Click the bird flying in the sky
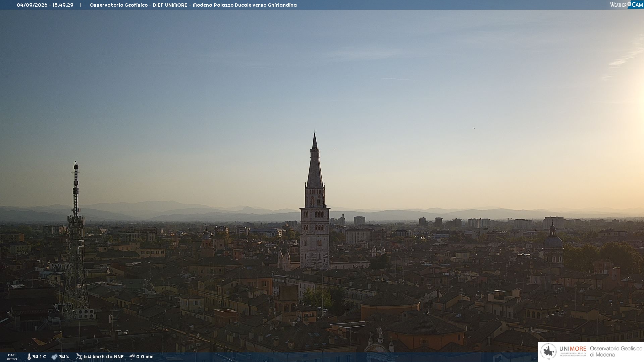 point(474,128)
